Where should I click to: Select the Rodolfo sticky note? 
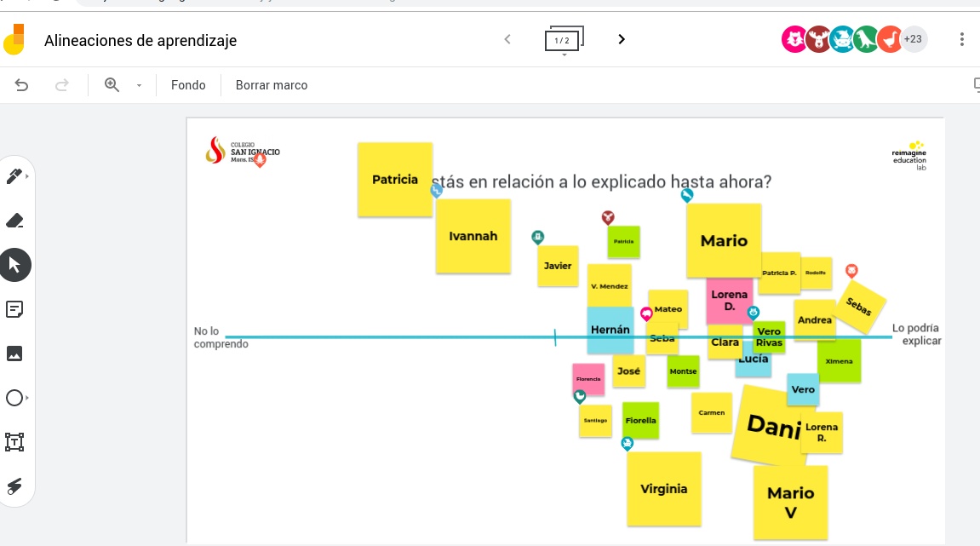[x=816, y=273]
